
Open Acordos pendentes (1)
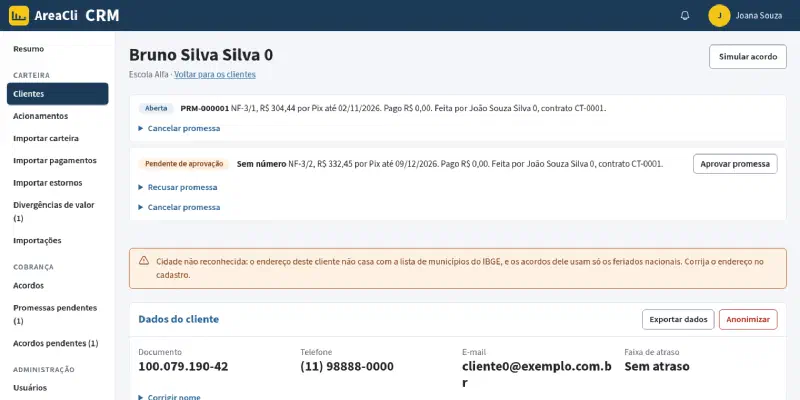[58, 343]
